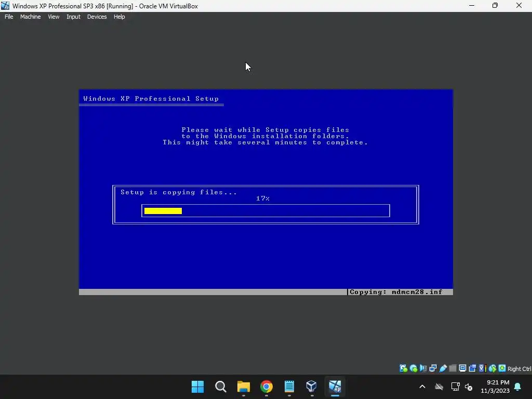
Task: Click the 17% progress text
Action: 263,198
